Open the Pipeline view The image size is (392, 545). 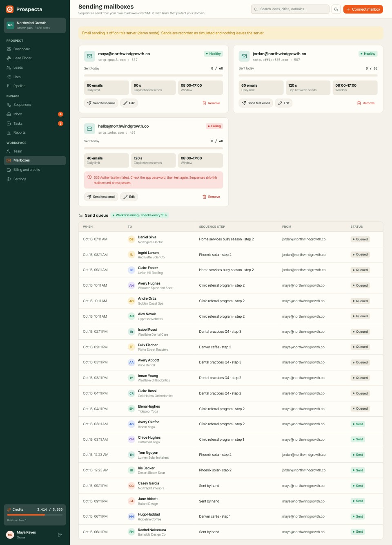[35, 86]
